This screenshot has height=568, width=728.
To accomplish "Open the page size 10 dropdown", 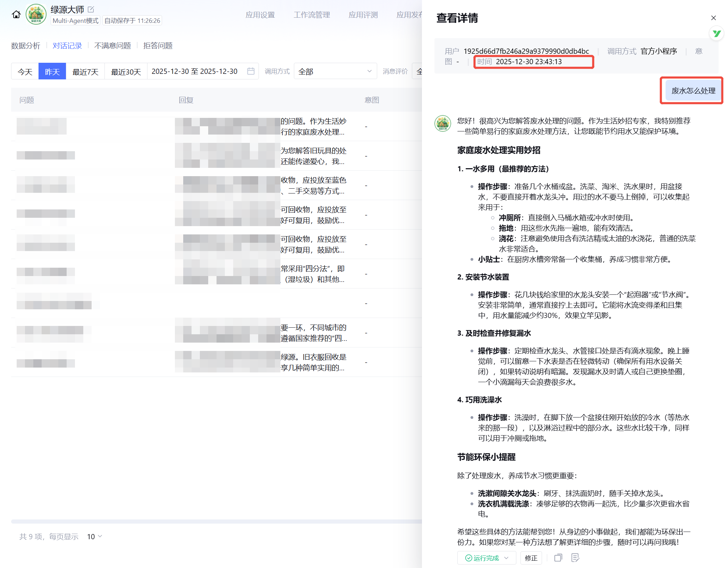I will [94, 536].
